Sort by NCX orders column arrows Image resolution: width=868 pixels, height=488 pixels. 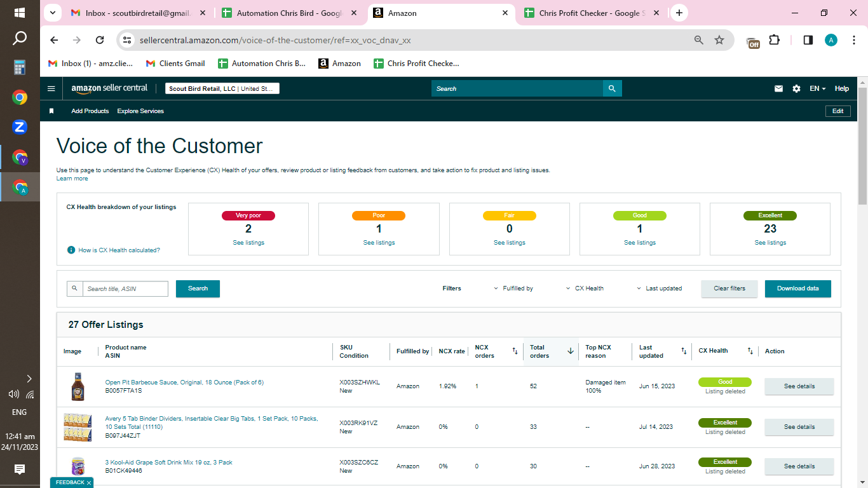pyautogui.click(x=515, y=351)
